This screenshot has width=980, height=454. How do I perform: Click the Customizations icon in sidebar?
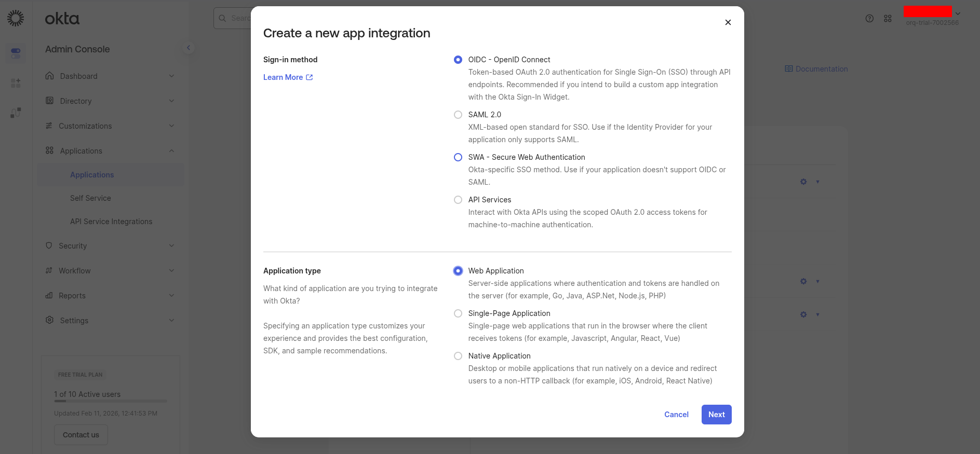coord(49,126)
